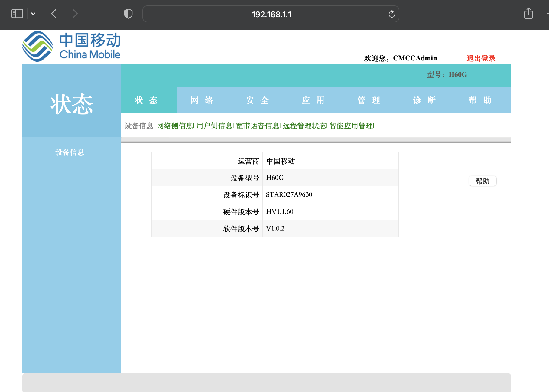
Task: Open the 智能应用管理 submenu link
Action: pos(352,126)
